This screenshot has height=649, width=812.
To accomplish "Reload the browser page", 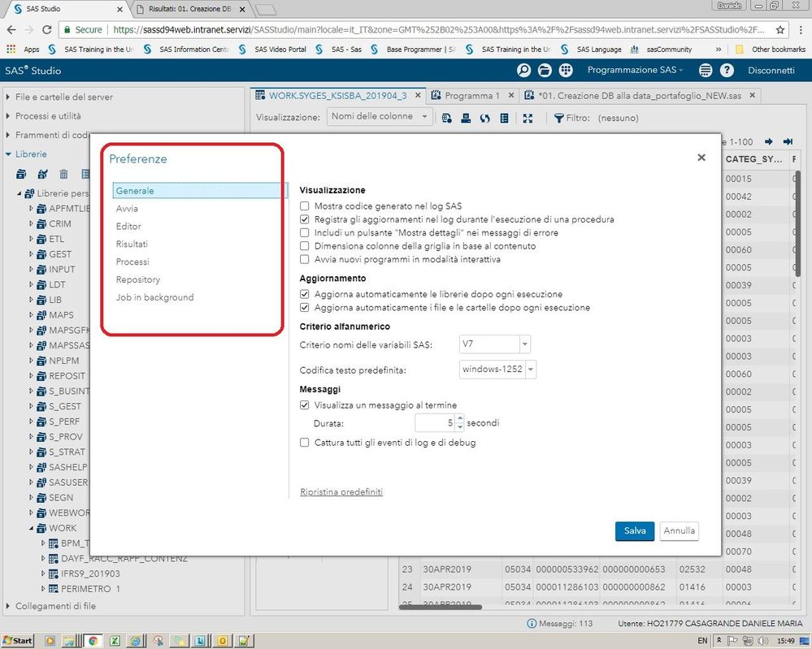I will (47, 29).
